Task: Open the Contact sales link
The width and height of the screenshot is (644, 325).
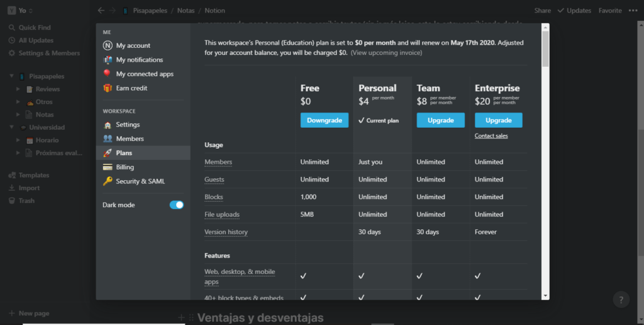Action: click(x=491, y=136)
